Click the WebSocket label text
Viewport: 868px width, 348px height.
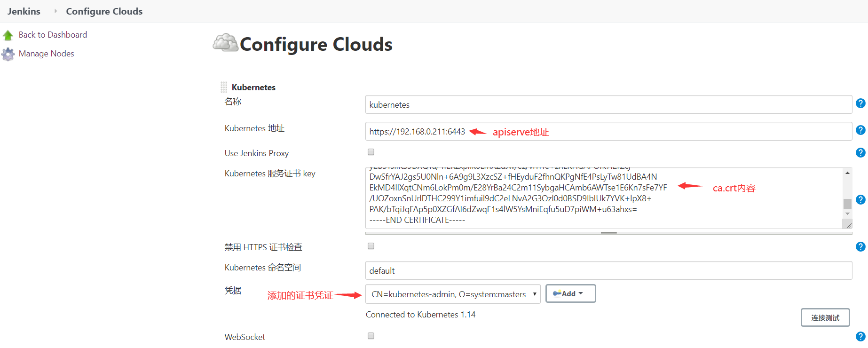coord(245,337)
